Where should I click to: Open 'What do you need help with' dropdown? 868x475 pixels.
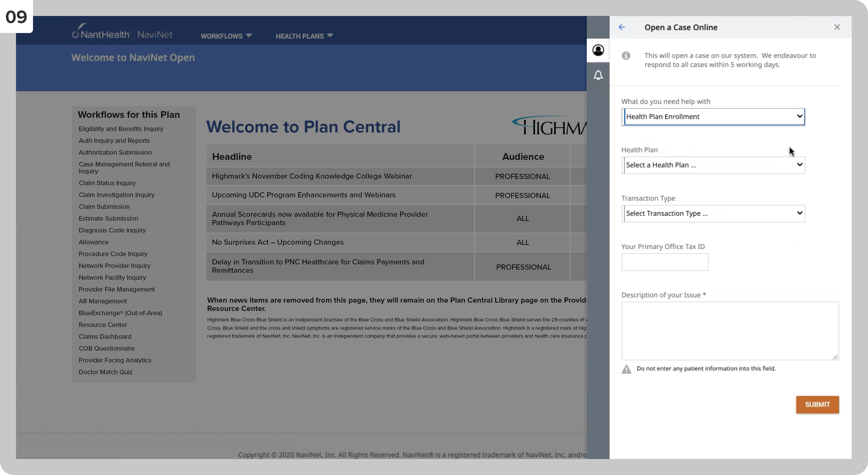[713, 117]
